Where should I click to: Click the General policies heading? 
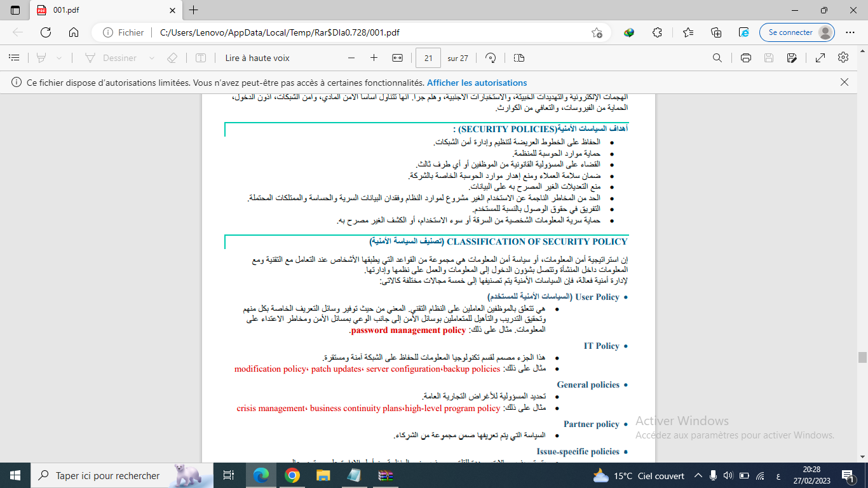[x=588, y=384]
